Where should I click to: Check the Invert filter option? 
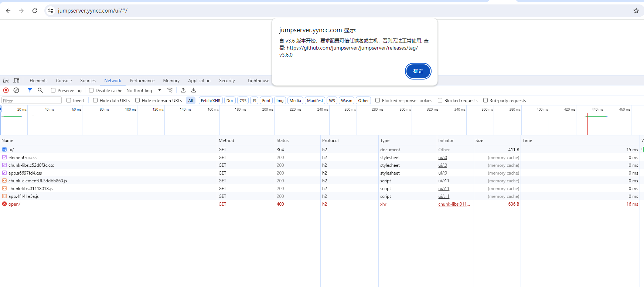click(x=69, y=100)
